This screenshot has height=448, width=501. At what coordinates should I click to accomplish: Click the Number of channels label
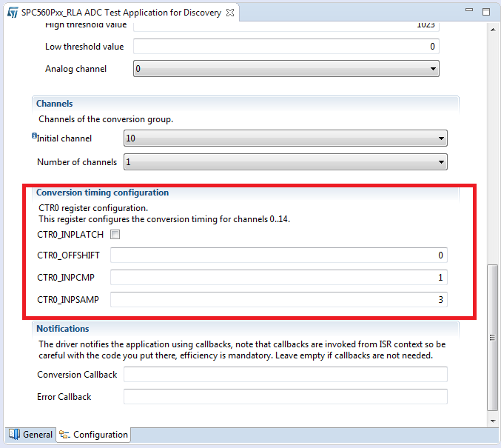click(x=77, y=162)
